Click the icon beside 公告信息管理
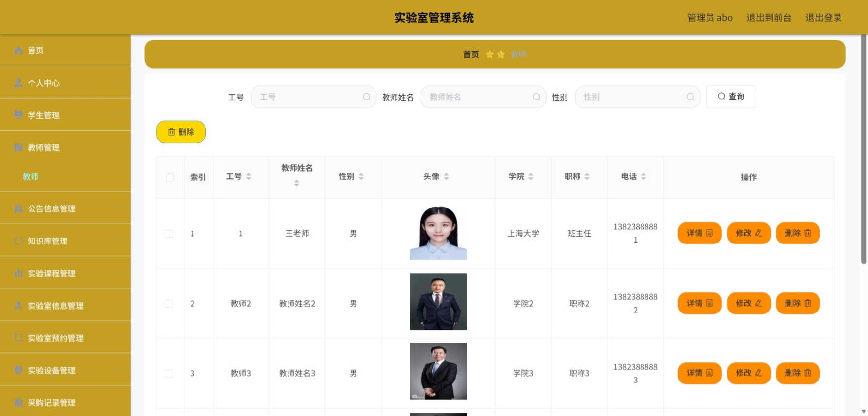This screenshot has width=868, height=416. pyautogui.click(x=18, y=208)
